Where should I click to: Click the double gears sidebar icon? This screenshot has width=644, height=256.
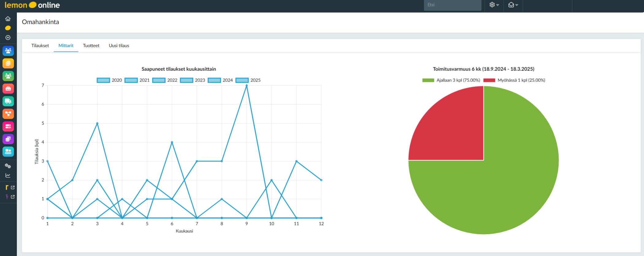8,166
